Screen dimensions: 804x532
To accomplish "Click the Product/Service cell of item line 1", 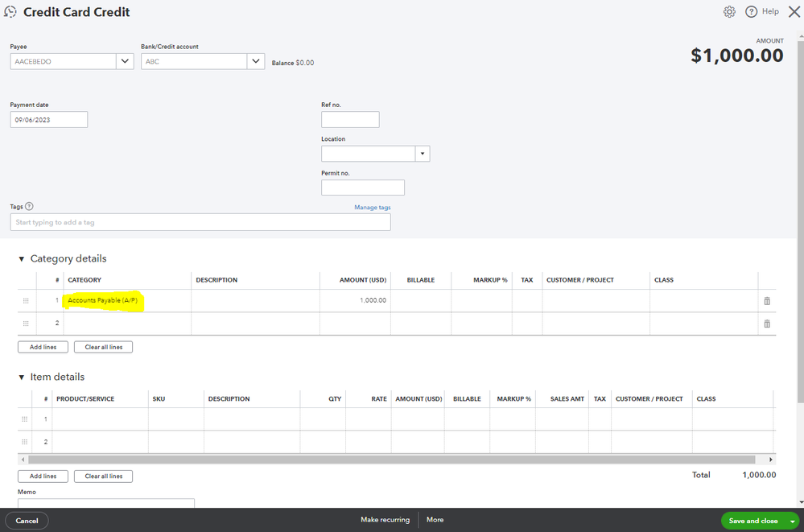I will 100,419.
